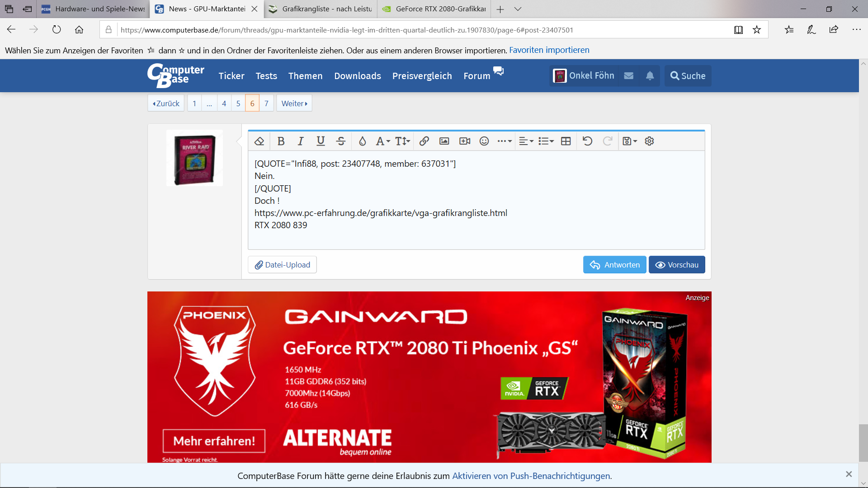The height and width of the screenshot is (488, 868).
Task: Toggle bold formatting in editor
Action: (281, 141)
